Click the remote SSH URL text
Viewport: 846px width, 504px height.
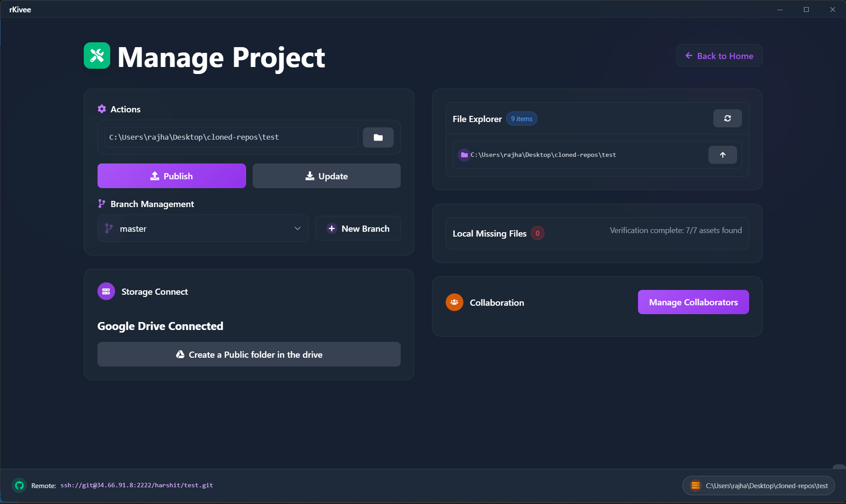137,485
